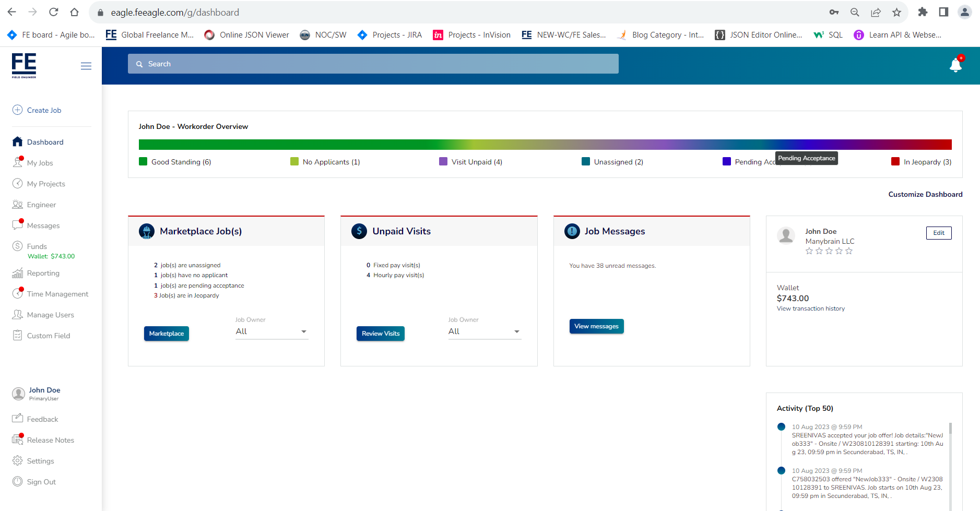Screen dimensions: 980x511
Task: Click the My Jobs sidebar icon
Action: 17,162
